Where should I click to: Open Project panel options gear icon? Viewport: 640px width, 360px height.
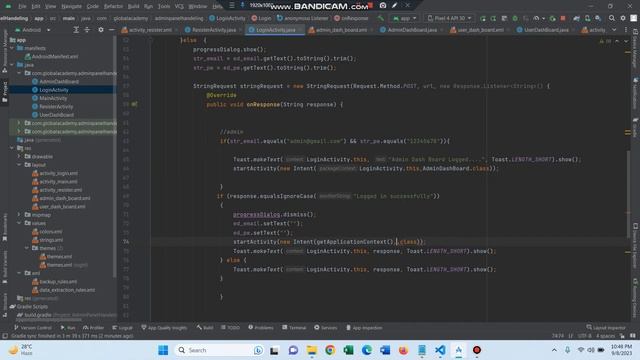click(101, 30)
